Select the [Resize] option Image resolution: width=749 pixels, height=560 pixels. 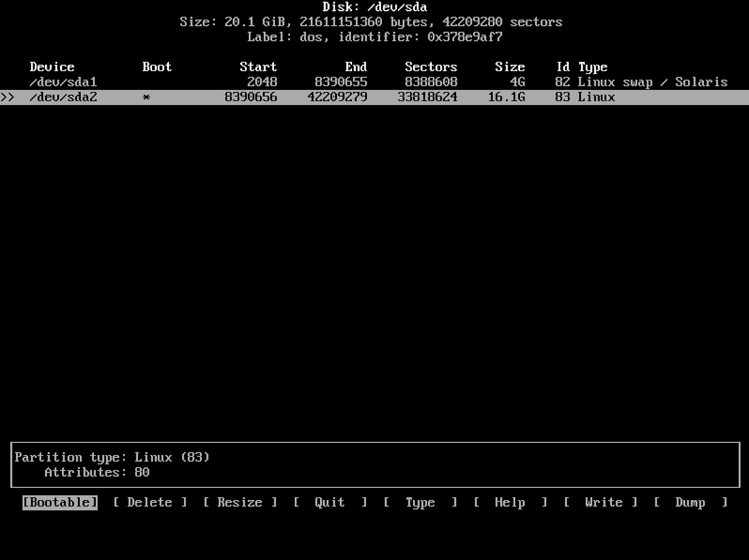click(x=239, y=502)
